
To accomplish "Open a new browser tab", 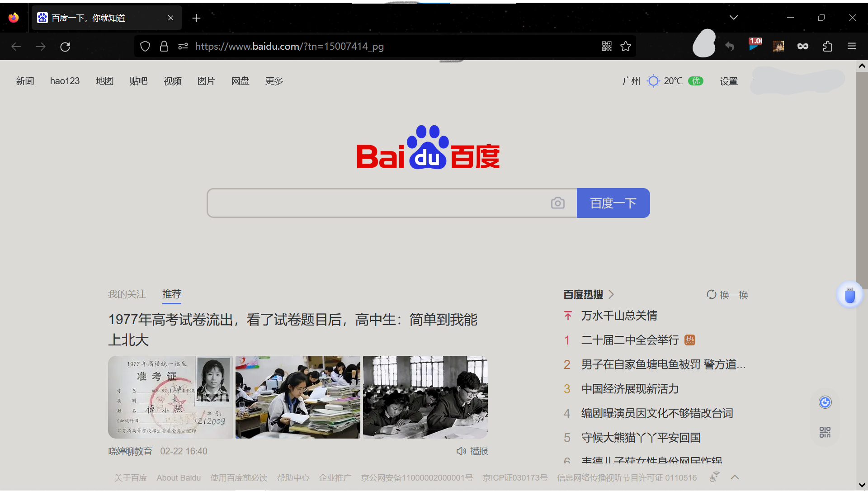I will click(x=196, y=18).
